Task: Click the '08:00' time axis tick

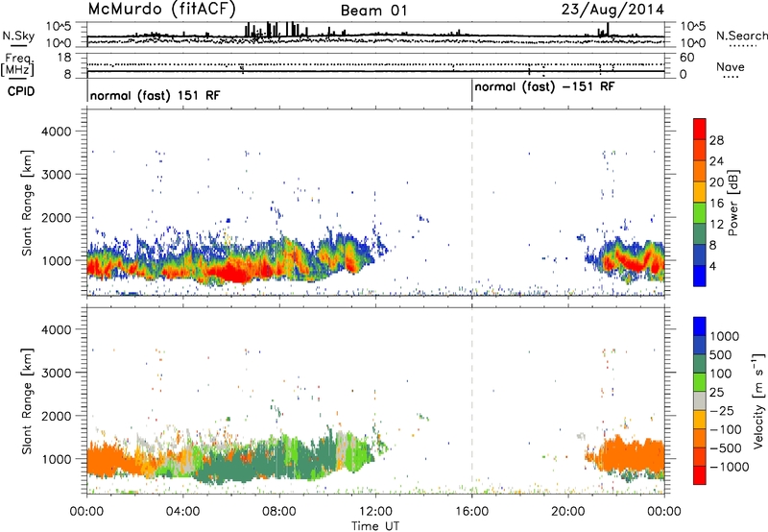Action: pyautogui.click(x=279, y=512)
